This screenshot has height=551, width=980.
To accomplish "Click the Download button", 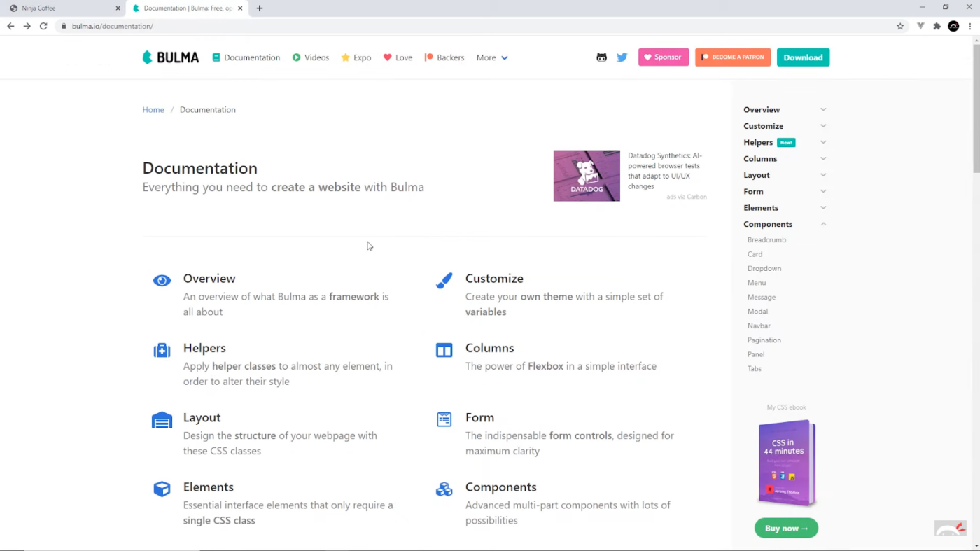I will [803, 57].
